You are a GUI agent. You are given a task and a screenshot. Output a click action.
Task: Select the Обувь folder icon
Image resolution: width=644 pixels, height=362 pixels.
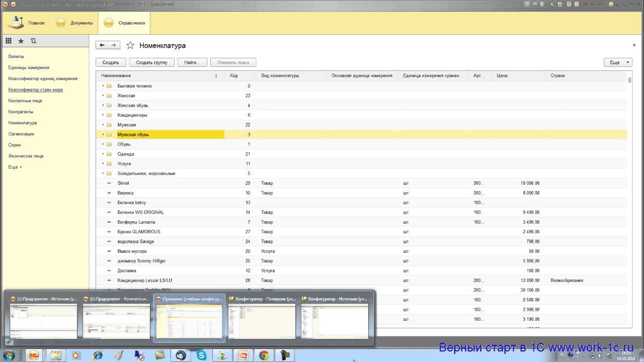(109, 144)
